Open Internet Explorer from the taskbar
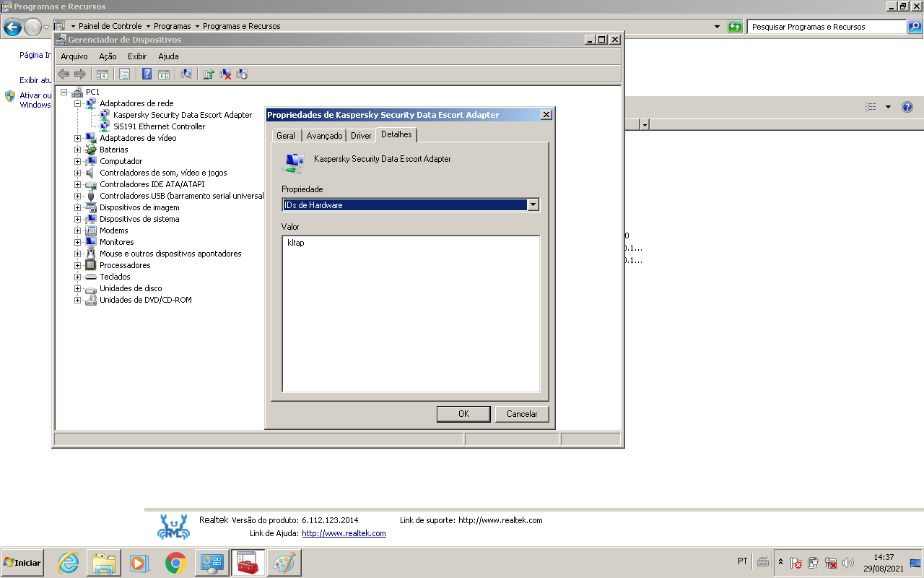 pyautogui.click(x=68, y=563)
